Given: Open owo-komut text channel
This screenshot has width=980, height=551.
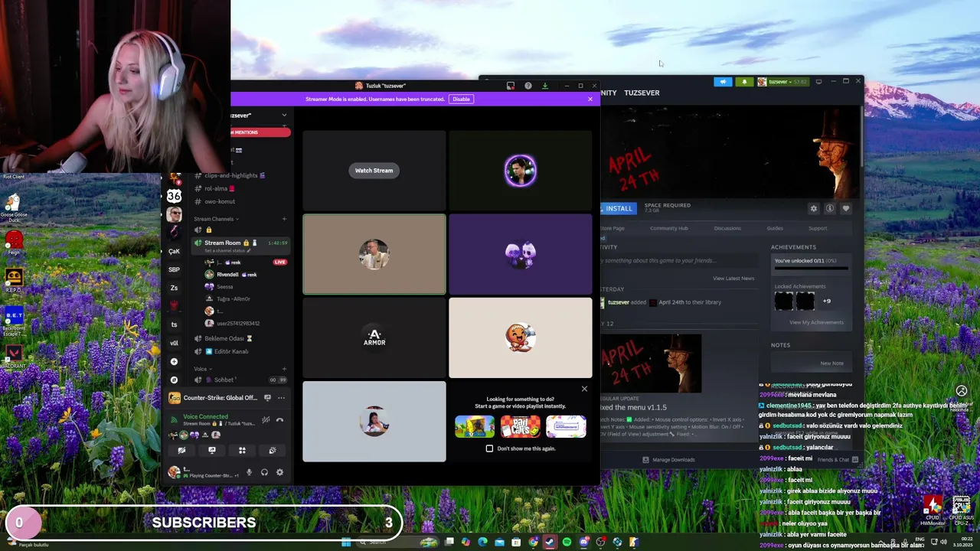Looking at the screenshot, I should point(220,201).
